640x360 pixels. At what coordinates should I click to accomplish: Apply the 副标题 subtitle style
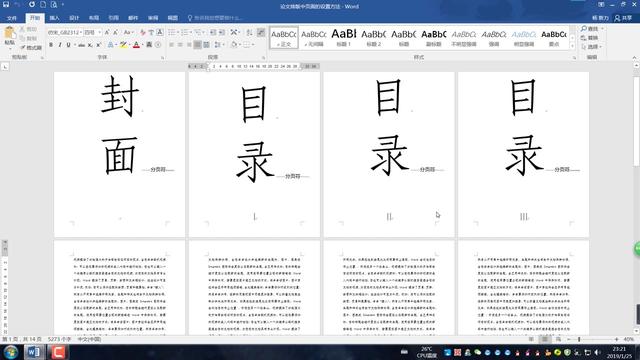433,38
